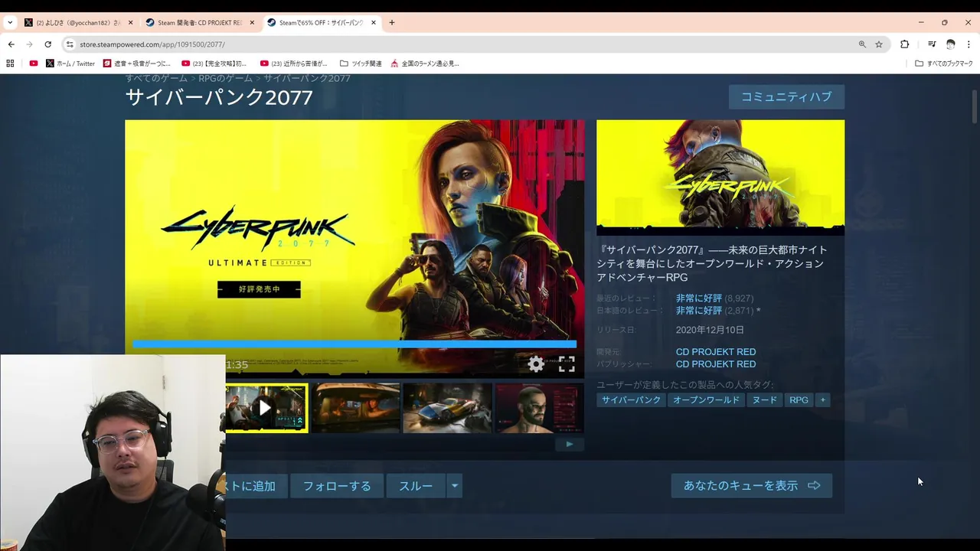Click the スルー ignore button

coord(416,486)
